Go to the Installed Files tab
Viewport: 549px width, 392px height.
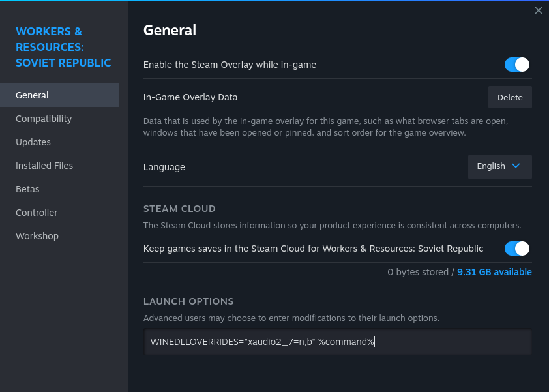[44, 166]
